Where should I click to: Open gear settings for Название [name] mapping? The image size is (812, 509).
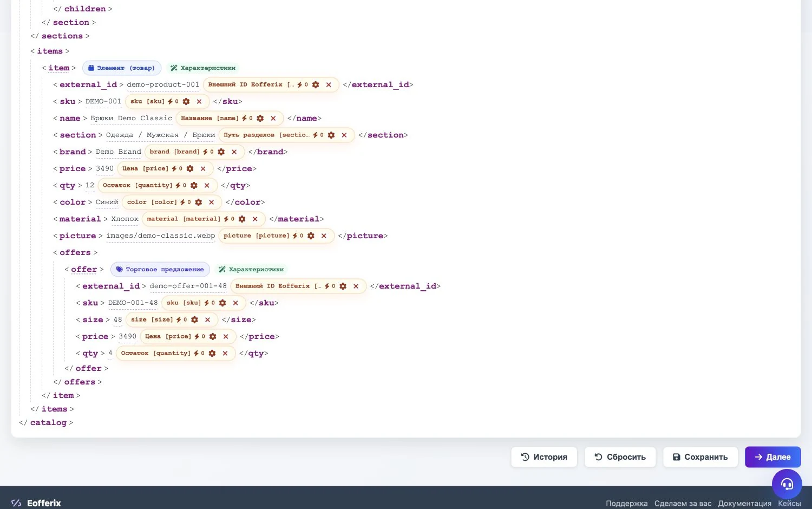260,119
